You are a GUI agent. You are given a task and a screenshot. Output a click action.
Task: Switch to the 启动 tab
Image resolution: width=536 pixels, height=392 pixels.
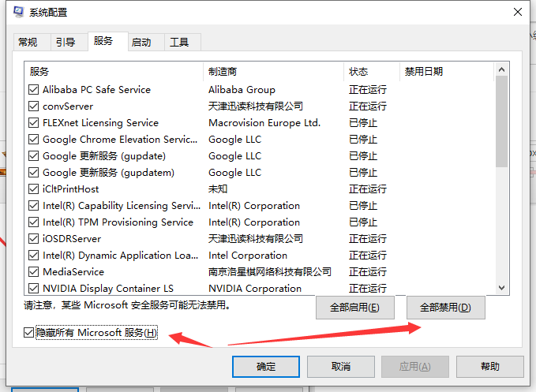tap(141, 43)
